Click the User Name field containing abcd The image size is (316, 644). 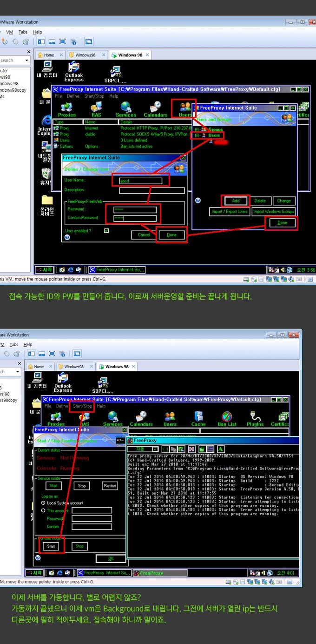point(141,181)
